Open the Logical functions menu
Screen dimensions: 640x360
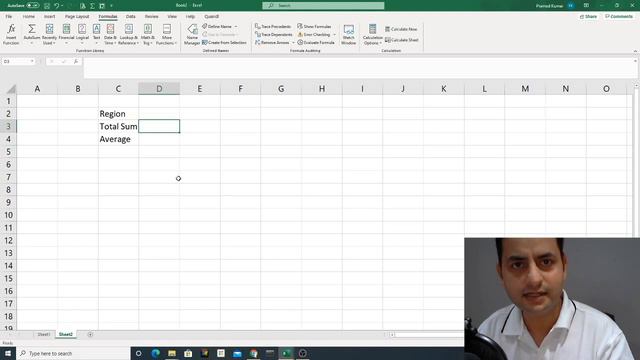[x=82, y=34]
